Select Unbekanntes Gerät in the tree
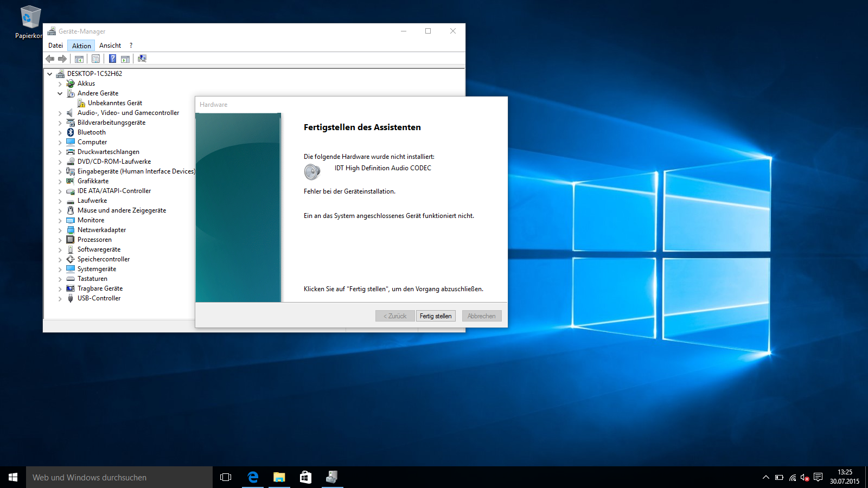This screenshot has width=868, height=488. pyautogui.click(x=115, y=103)
